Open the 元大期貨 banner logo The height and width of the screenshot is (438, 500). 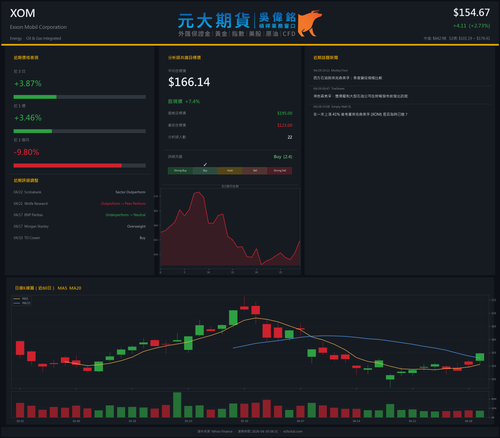click(250, 23)
